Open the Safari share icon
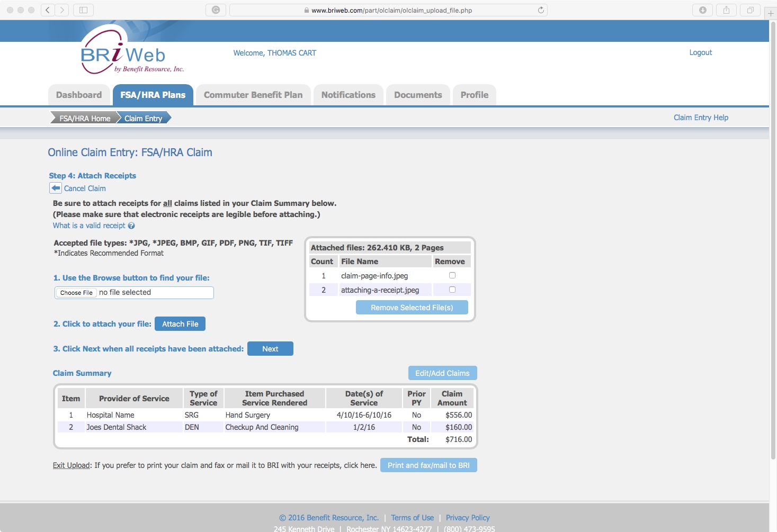 [x=726, y=10]
